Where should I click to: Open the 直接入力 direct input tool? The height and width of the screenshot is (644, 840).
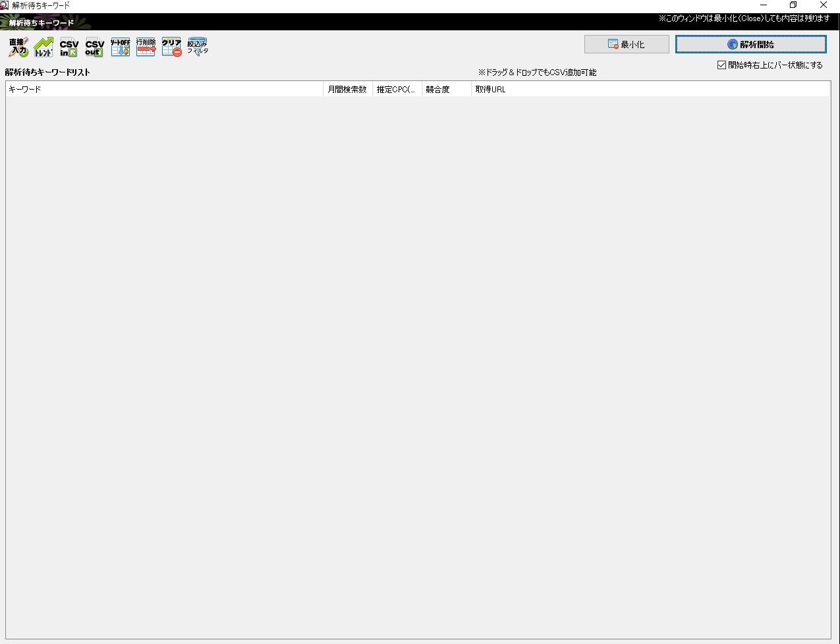pos(18,47)
